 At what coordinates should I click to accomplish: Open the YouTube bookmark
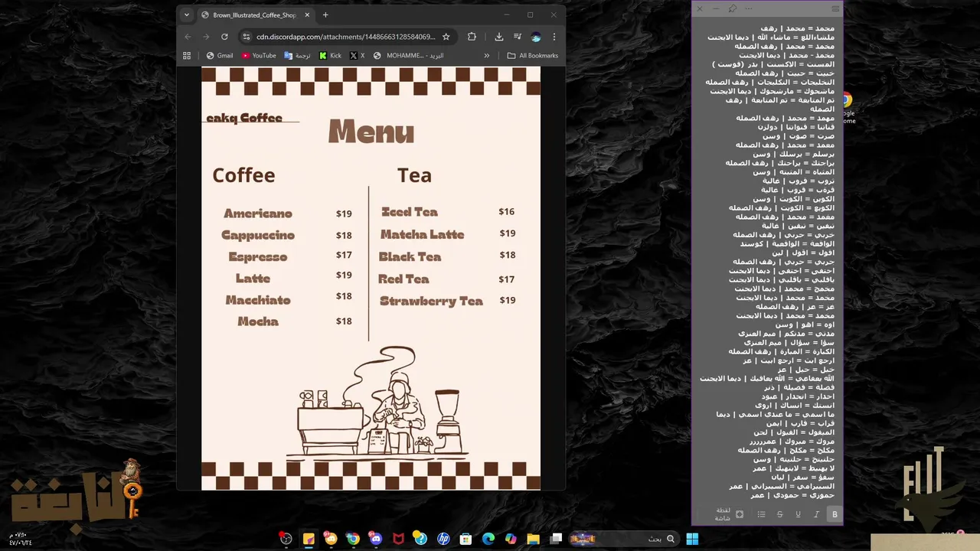(x=259, y=56)
